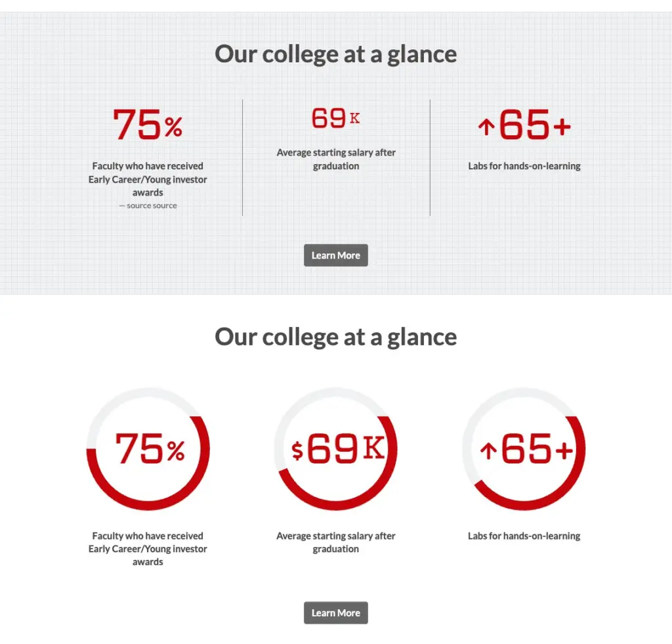Click the dollar sign in the 69K ring

pyautogui.click(x=297, y=451)
